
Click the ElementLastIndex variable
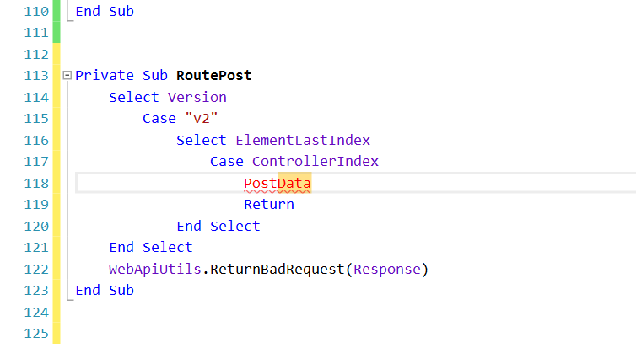[x=302, y=140]
